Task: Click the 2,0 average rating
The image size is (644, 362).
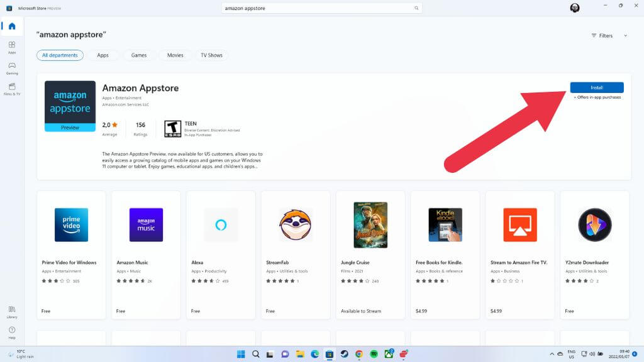Action: (109, 125)
